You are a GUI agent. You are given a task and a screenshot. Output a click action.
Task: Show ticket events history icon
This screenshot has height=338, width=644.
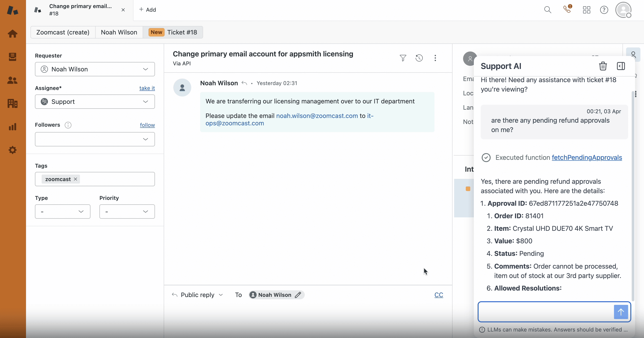(419, 58)
